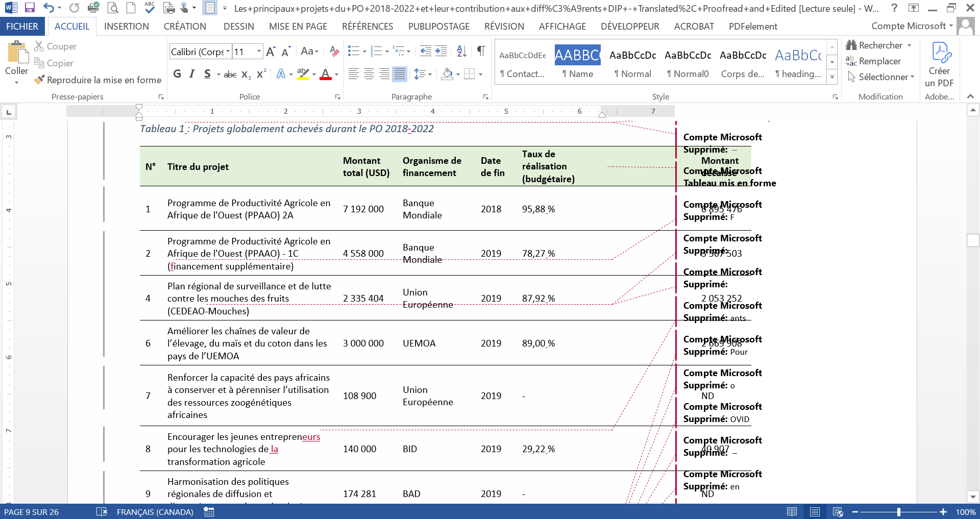Toggle superscript X2 formatting
Image resolution: width=980 pixels, height=519 pixels.
pyautogui.click(x=261, y=74)
